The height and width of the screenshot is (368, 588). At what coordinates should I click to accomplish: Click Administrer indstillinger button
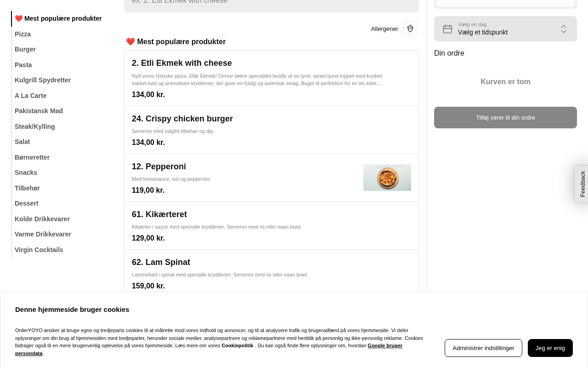pos(483,348)
